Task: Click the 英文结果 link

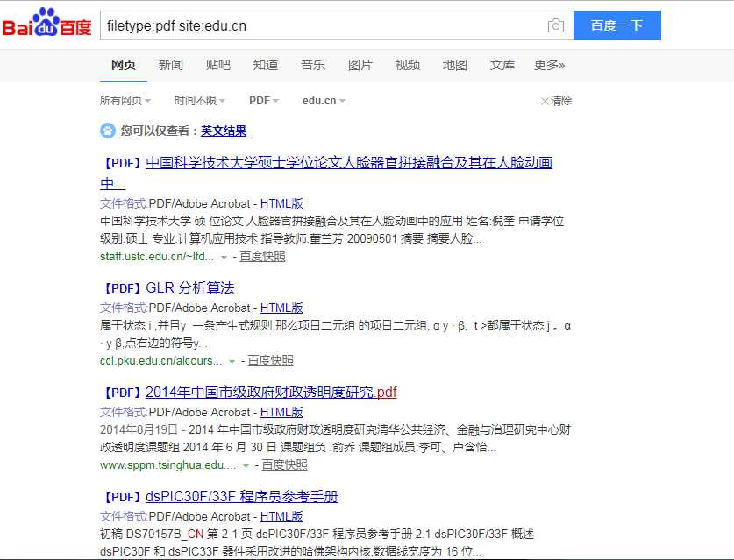Action: pos(224,131)
